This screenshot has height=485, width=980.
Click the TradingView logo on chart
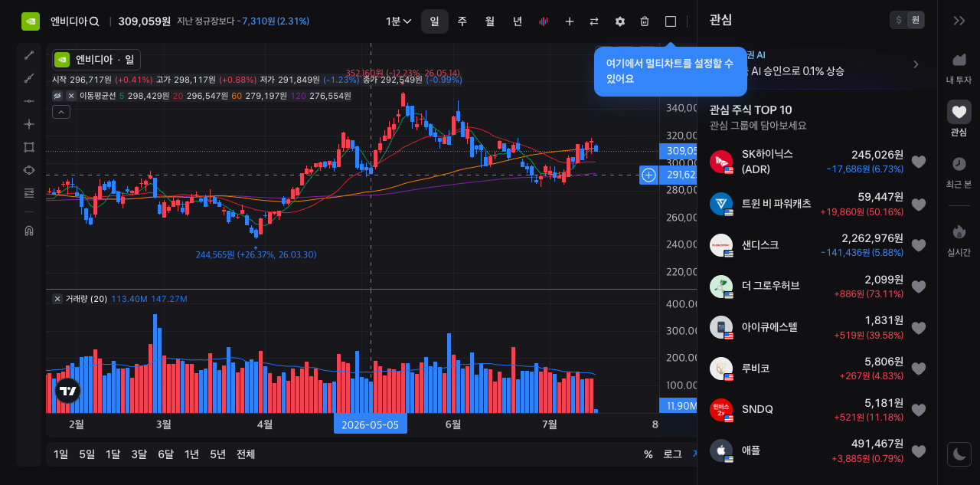point(67,391)
